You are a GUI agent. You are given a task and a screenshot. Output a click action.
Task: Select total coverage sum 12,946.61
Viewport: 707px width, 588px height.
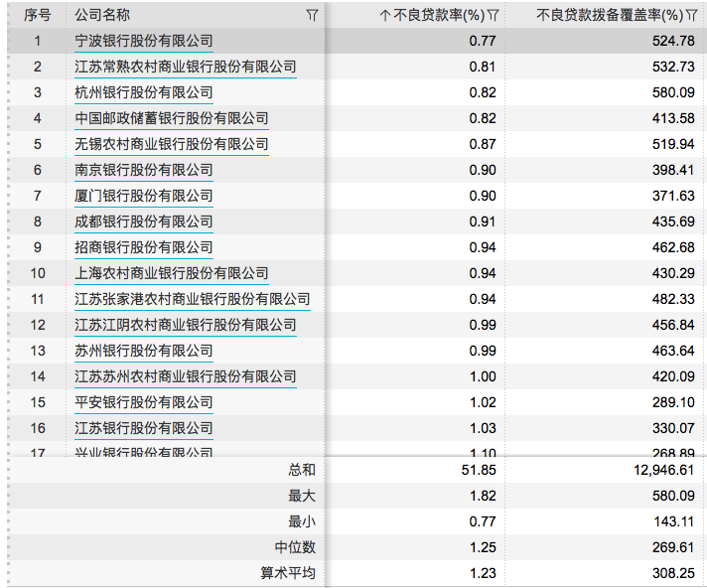click(663, 471)
